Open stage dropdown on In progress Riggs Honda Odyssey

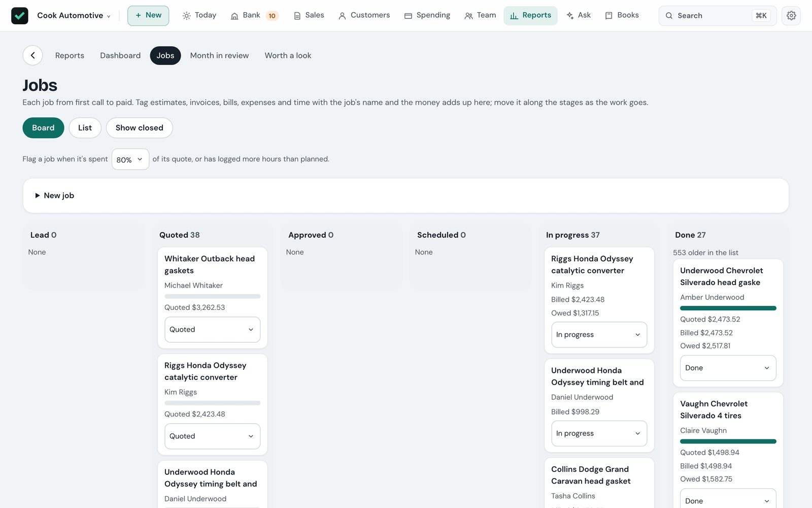click(x=599, y=335)
